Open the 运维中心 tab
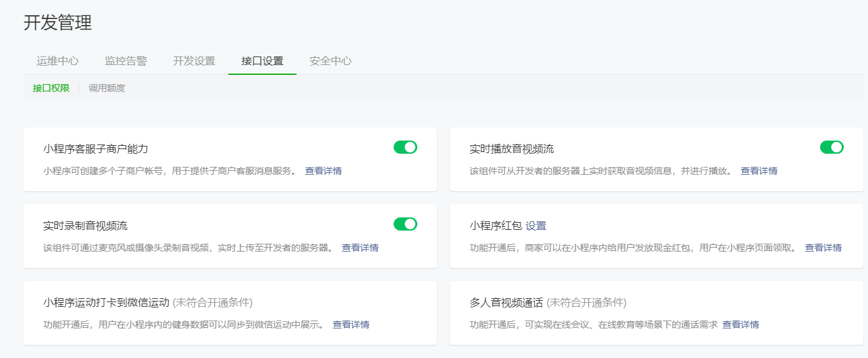This screenshot has width=868, height=358. [58, 61]
